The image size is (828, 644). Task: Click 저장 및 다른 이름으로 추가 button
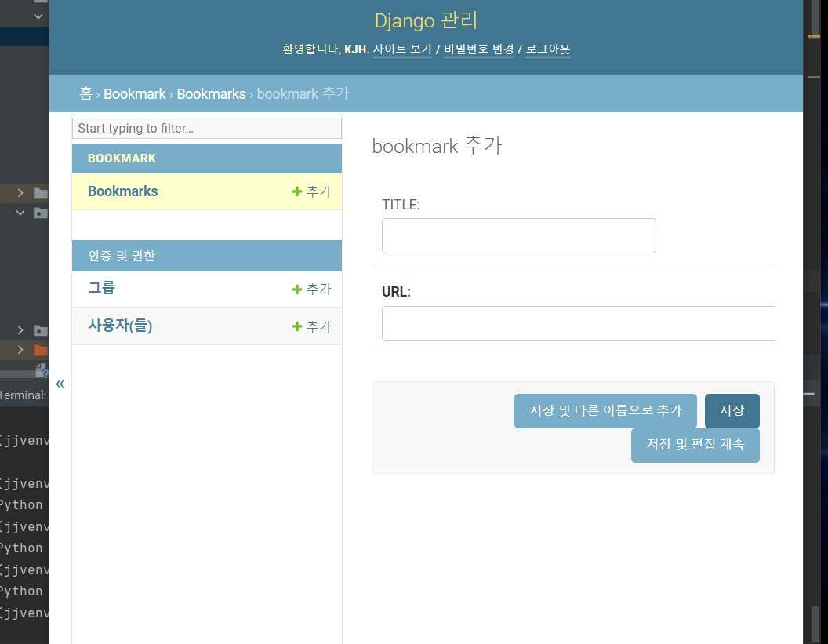coord(605,410)
